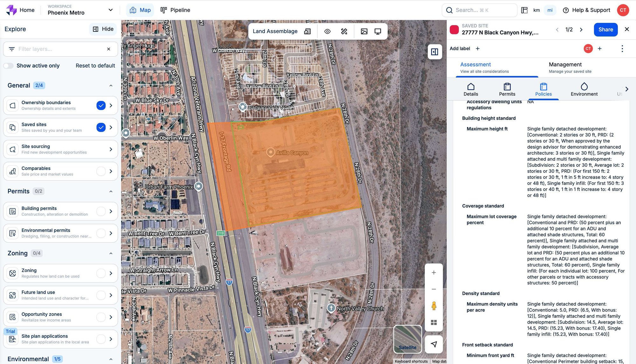Uncheck Ownership boundaries layer
The width and height of the screenshot is (636, 364).
[x=101, y=105]
